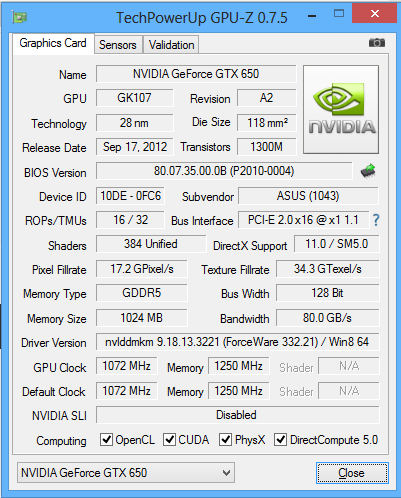Click the GPU name field
The image size is (401, 498).
pos(196,74)
